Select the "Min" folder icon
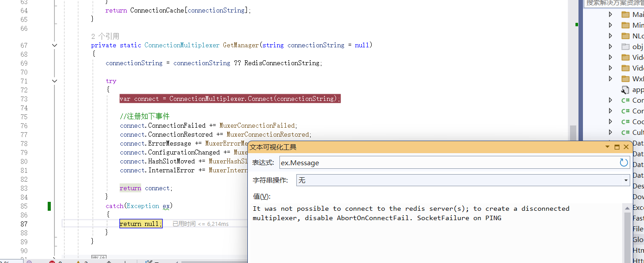 625,25
